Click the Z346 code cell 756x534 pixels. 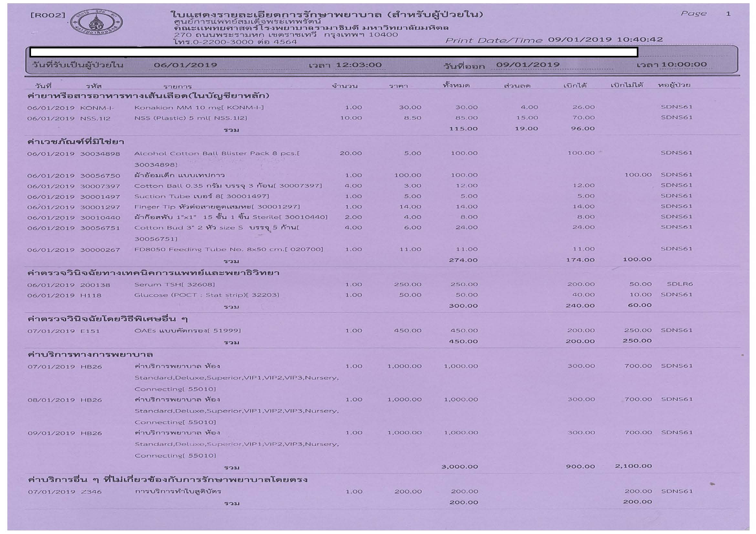pyautogui.click(x=91, y=492)
